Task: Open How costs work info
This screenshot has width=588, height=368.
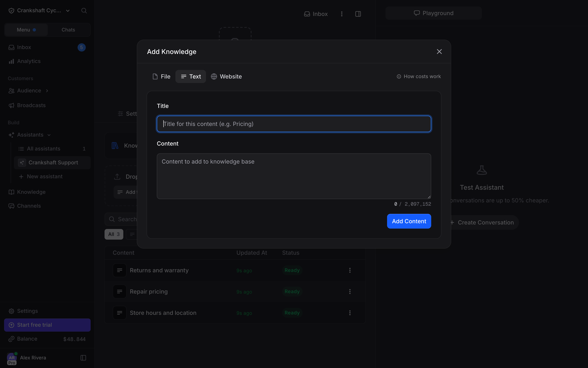Action: (419, 76)
